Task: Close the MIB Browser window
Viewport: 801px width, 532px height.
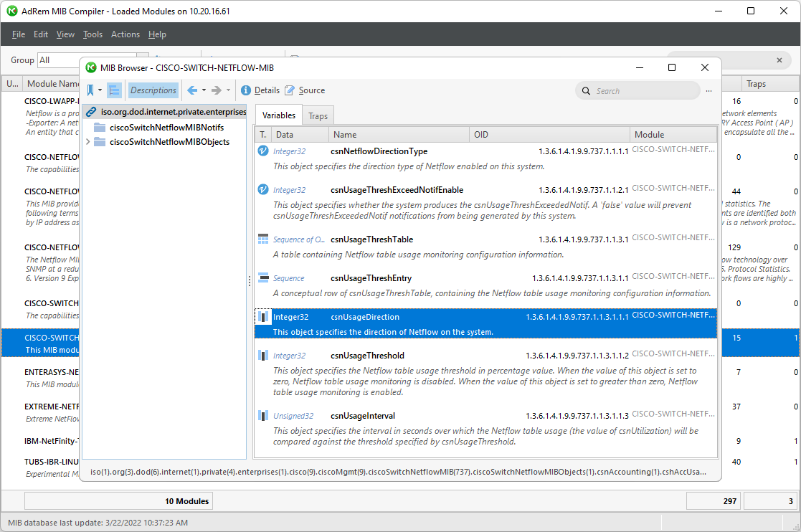Action: [x=705, y=67]
